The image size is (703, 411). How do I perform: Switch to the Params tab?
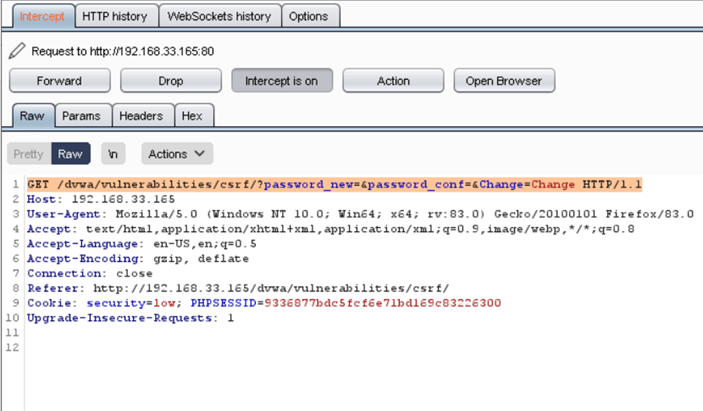81,116
